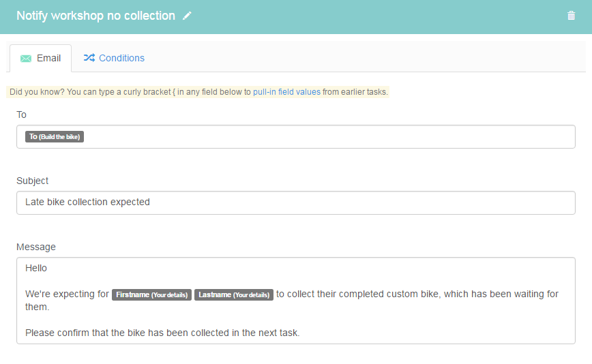Click the Hello line in the Message box

(36, 268)
